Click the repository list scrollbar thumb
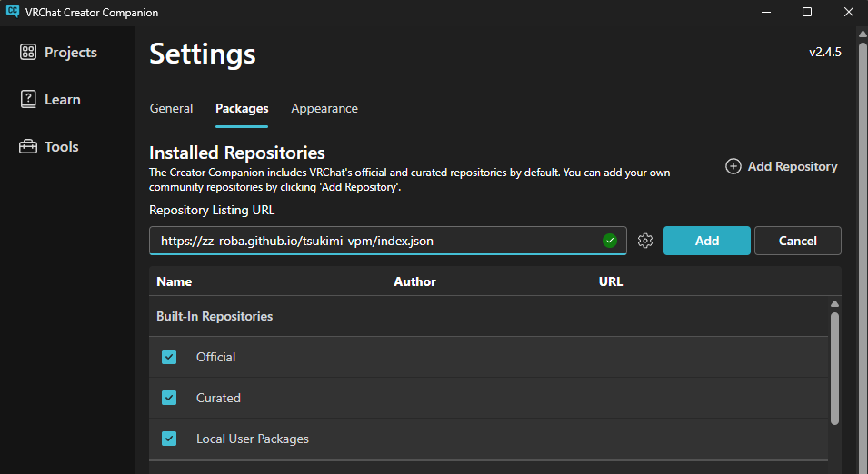Image resolution: width=868 pixels, height=474 pixels. (x=834, y=369)
